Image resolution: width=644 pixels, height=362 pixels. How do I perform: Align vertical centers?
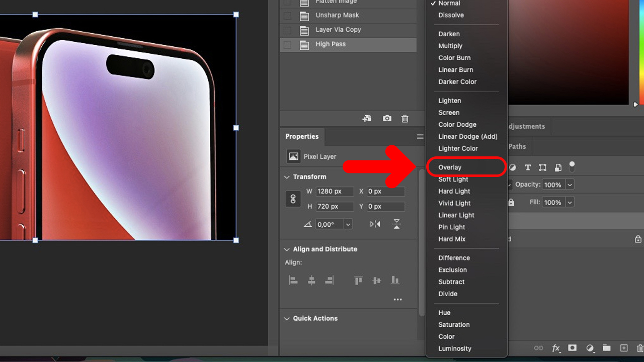pos(376,281)
